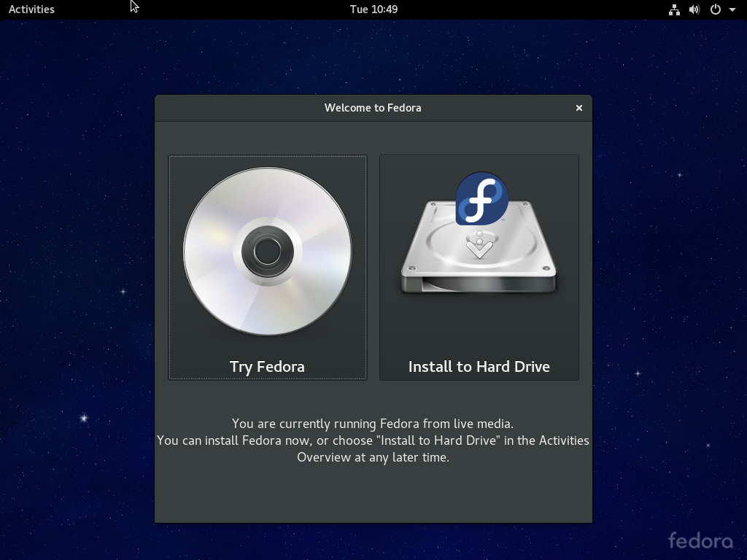Screen dimensions: 747x560
Task: Choose the "Install to Hard Drive" label
Action: click(x=479, y=367)
